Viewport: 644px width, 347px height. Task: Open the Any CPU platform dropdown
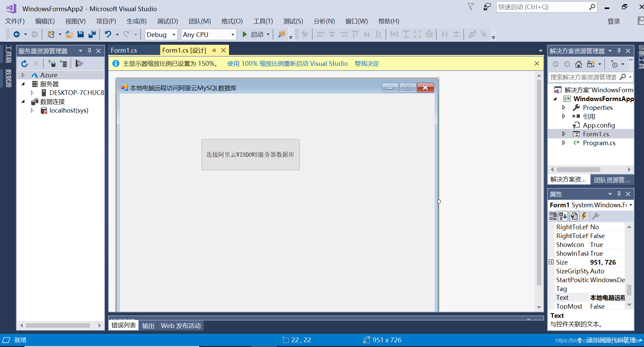tap(233, 35)
